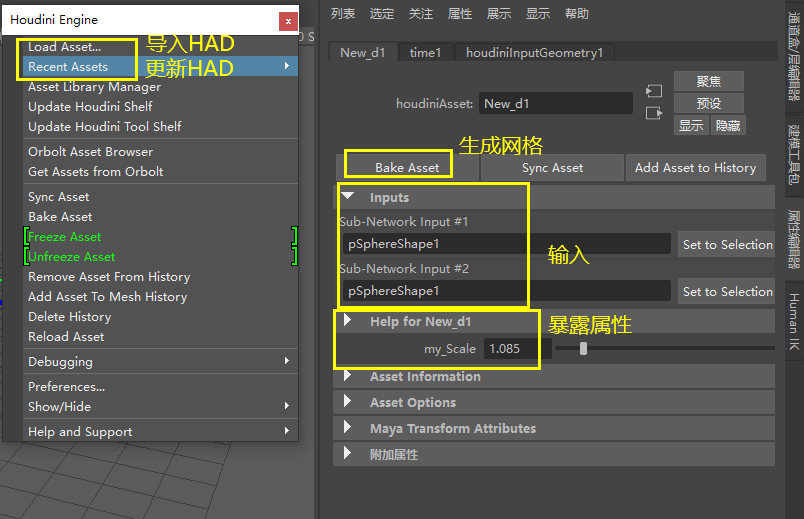
Task: Open the 属性编辑器 side tab
Action: coord(794,239)
